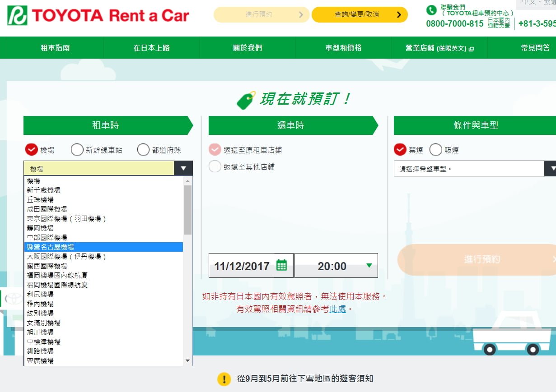Open 租車指南 navigation menu
Screen dimensions: 556x392
pyautogui.click(x=56, y=48)
